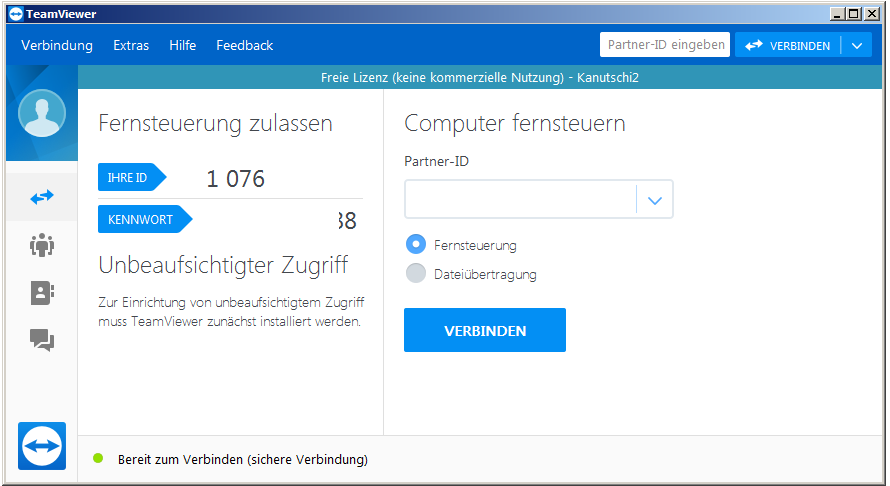
Task: Expand the arrow next to top VERBINDEN button
Action: (x=857, y=46)
